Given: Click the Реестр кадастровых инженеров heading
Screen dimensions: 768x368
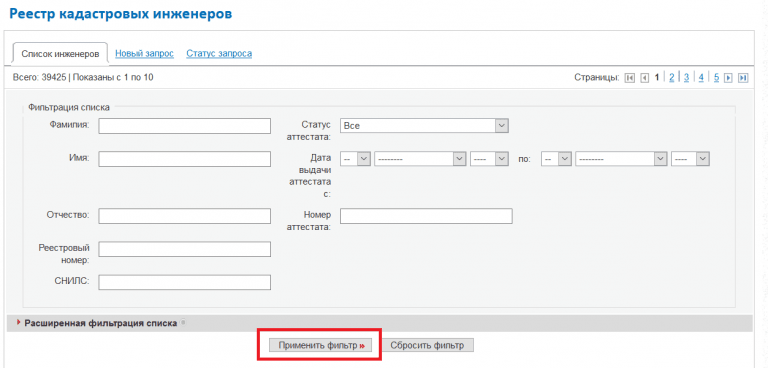Looking at the screenshot, I should [x=120, y=14].
